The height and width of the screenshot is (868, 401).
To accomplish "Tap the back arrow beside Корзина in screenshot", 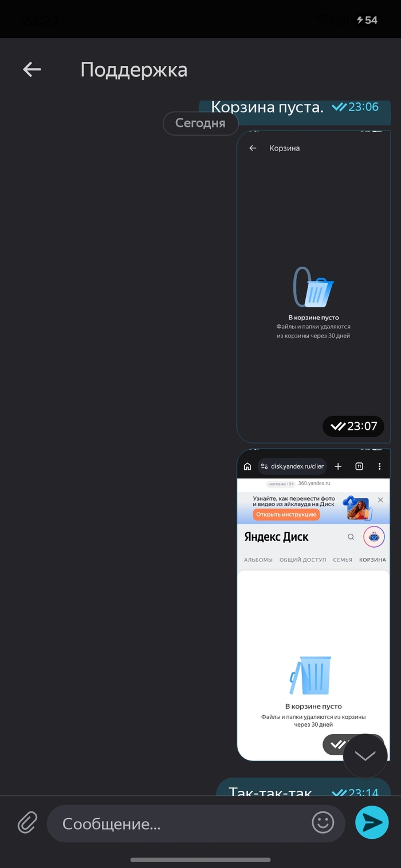I will pos(253,148).
